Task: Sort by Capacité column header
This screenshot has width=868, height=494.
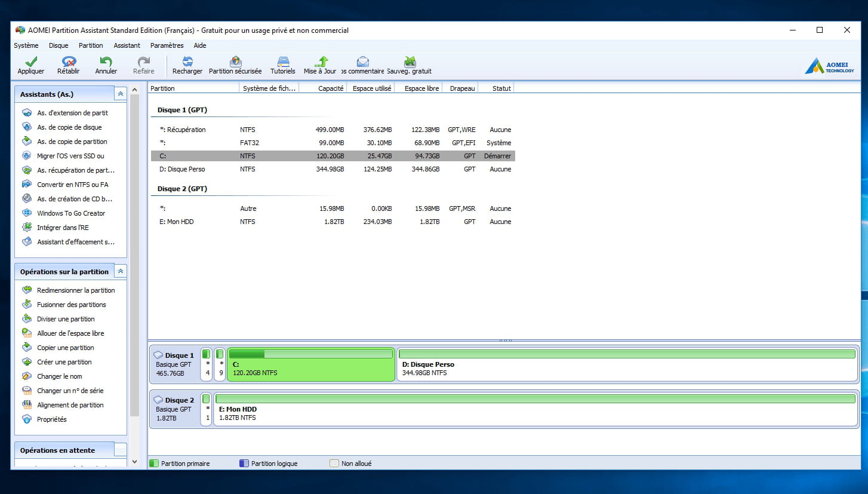Action: (323, 88)
